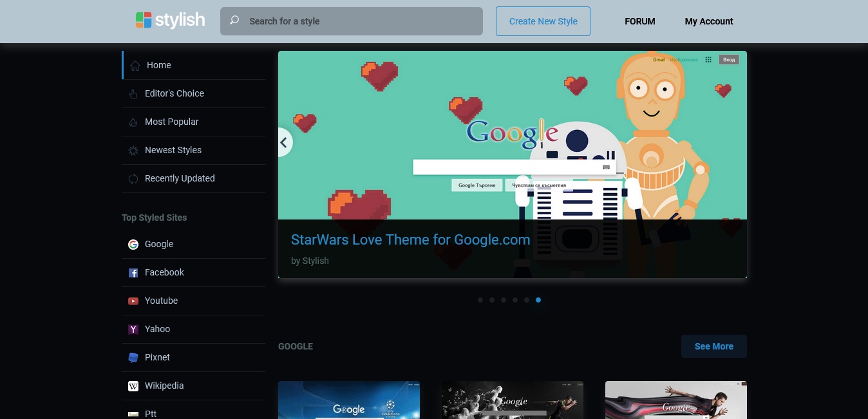Viewport: 868px width, 419px height.
Task: Go to previous carousel slide
Action: coord(284,142)
